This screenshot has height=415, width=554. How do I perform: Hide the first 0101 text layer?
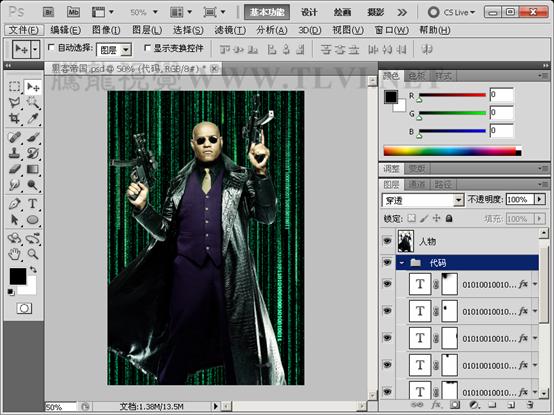[x=387, y=284]
